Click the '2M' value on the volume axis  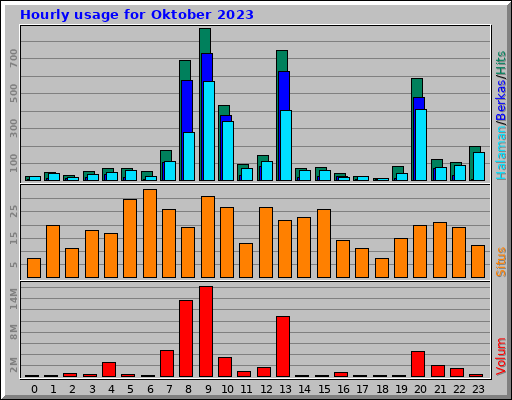[x=14, y=365]
